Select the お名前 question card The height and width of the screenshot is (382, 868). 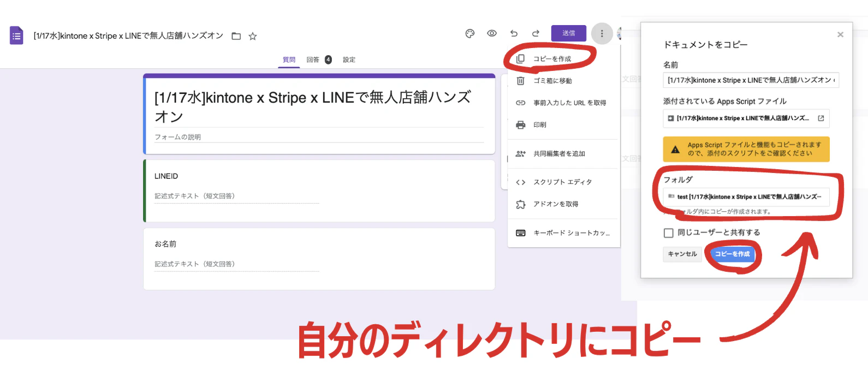[x=319, y=259]
